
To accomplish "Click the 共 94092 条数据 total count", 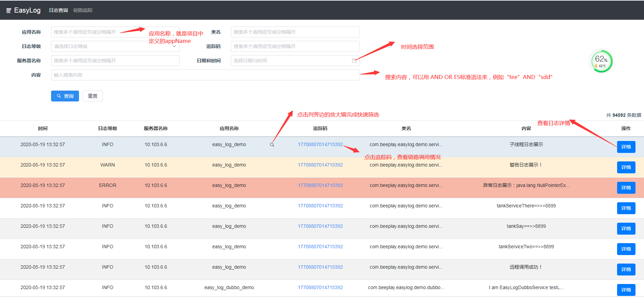I will [624, 115].
